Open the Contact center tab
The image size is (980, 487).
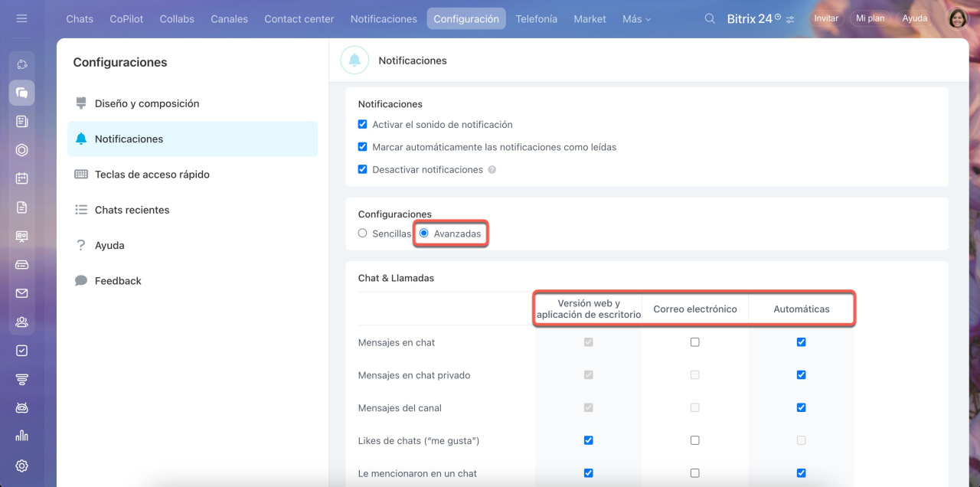[299, 19]
